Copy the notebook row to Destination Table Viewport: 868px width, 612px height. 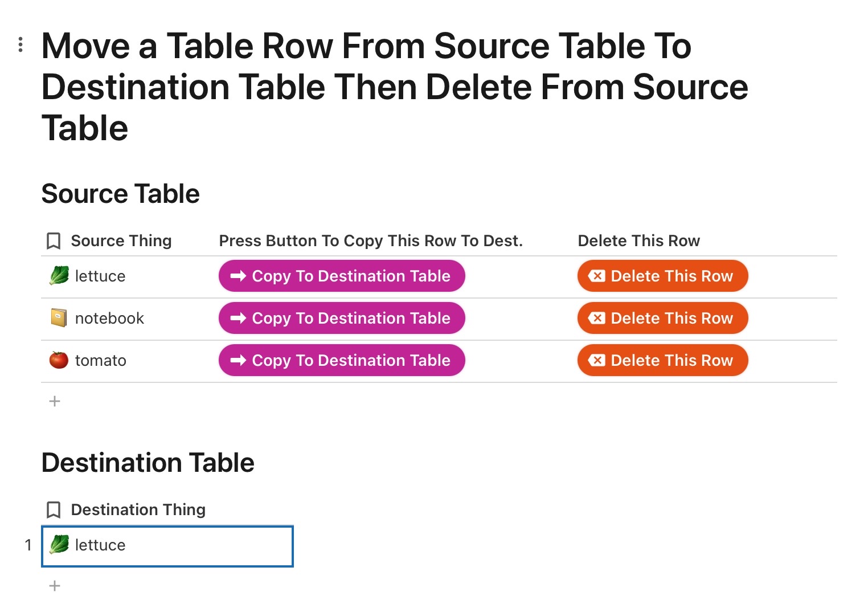(342, 318)
